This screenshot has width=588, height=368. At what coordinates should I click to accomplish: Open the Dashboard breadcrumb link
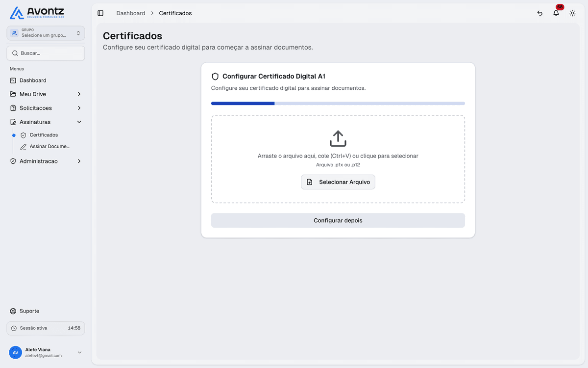pos(131,13)
